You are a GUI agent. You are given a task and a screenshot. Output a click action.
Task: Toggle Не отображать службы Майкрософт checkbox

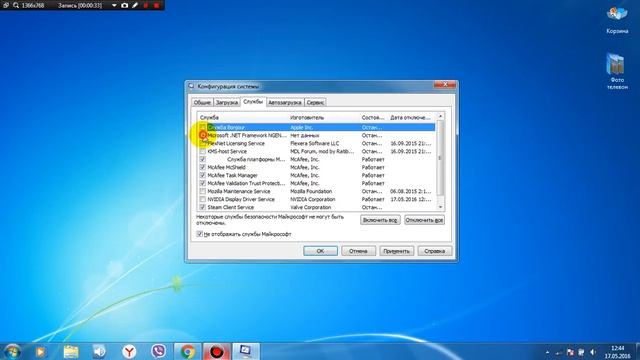point(200,234)
